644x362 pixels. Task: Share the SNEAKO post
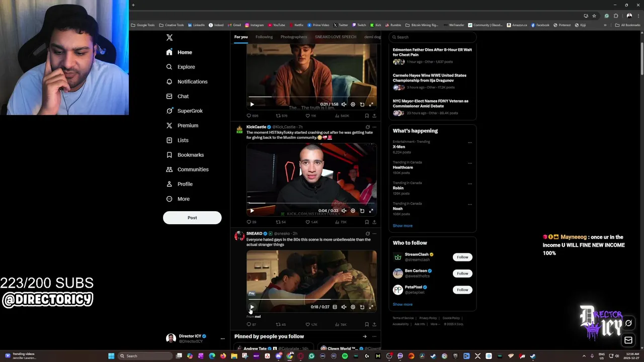click(x=374, y=324)
